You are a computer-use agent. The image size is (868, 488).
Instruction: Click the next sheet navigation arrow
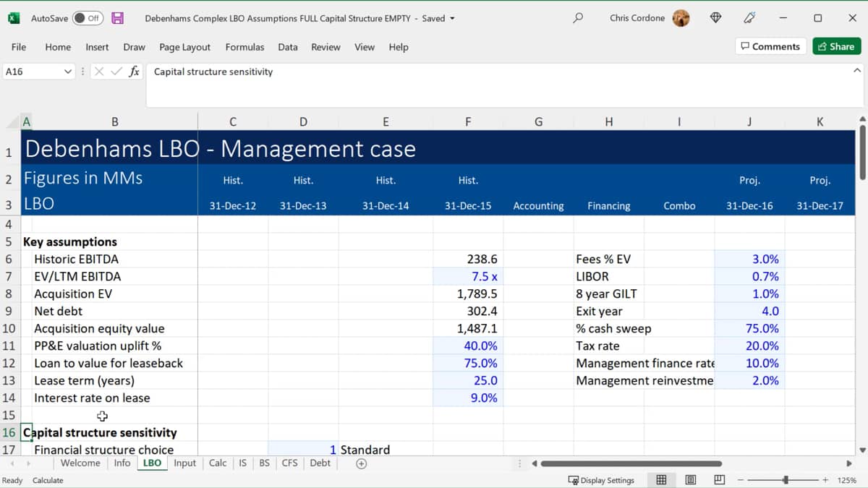30,463
